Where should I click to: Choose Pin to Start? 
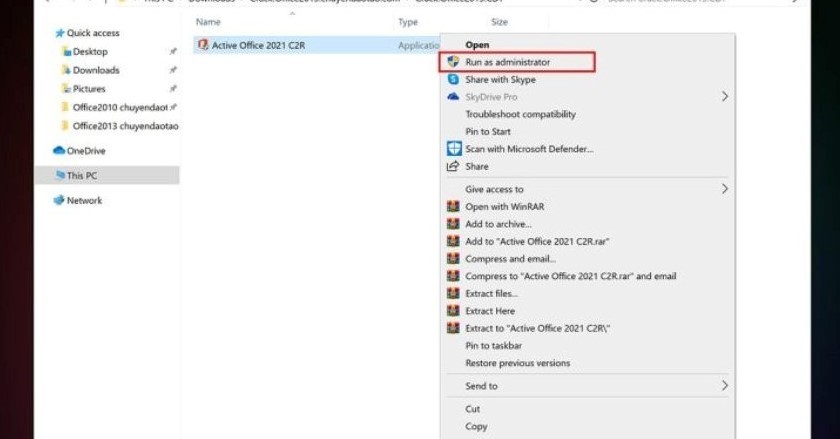(488, 131)
